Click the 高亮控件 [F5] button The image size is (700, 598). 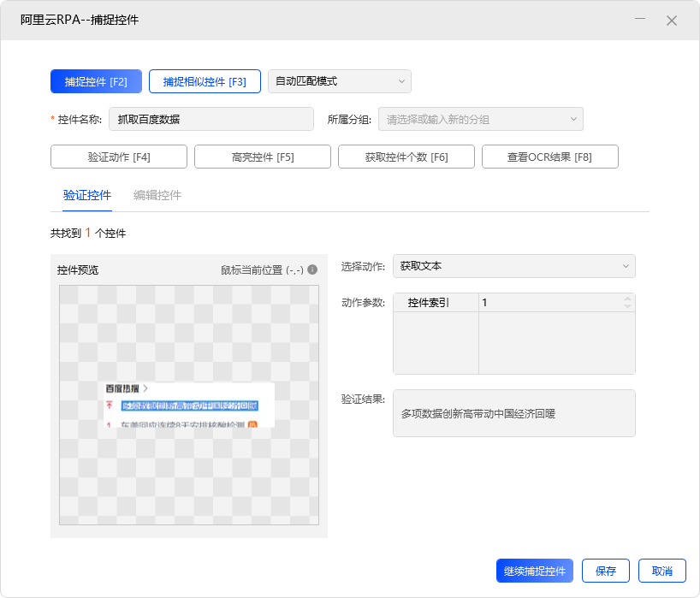click(263, 157)
